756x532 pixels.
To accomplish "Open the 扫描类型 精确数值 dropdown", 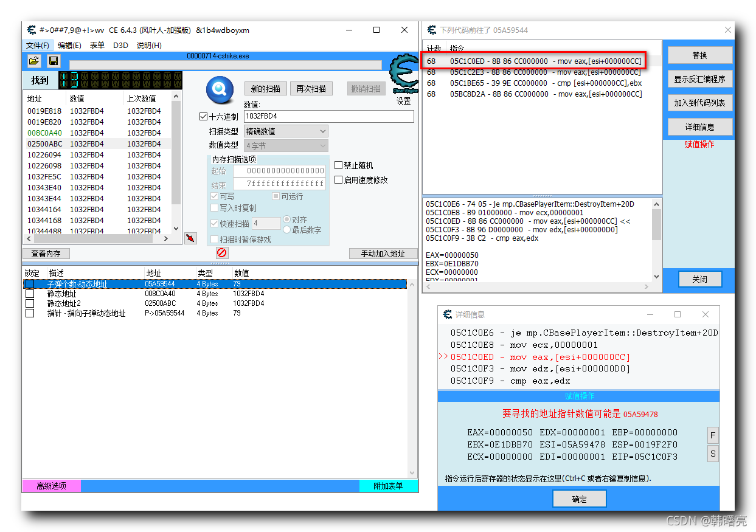I will tap(286, 131).
